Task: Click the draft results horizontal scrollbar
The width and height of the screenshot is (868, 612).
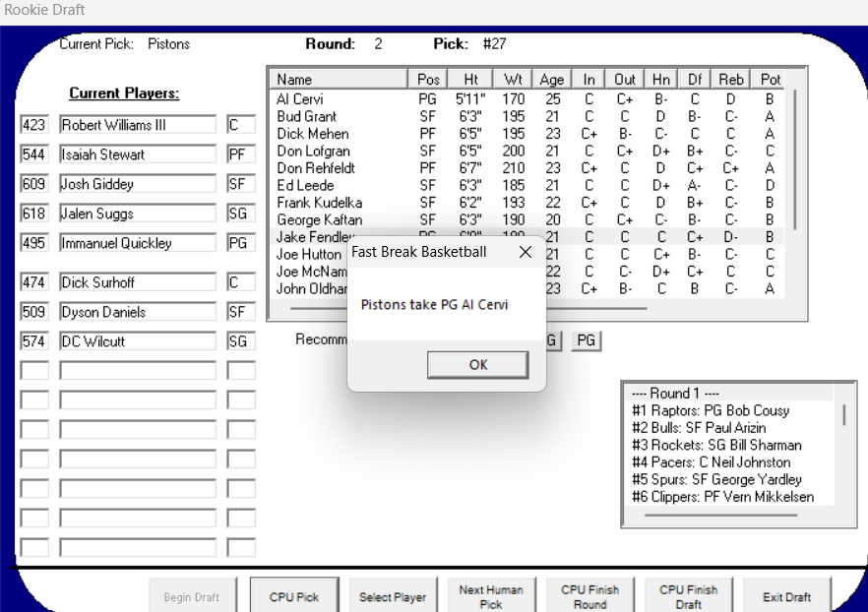Action: [x=720, y=516]
